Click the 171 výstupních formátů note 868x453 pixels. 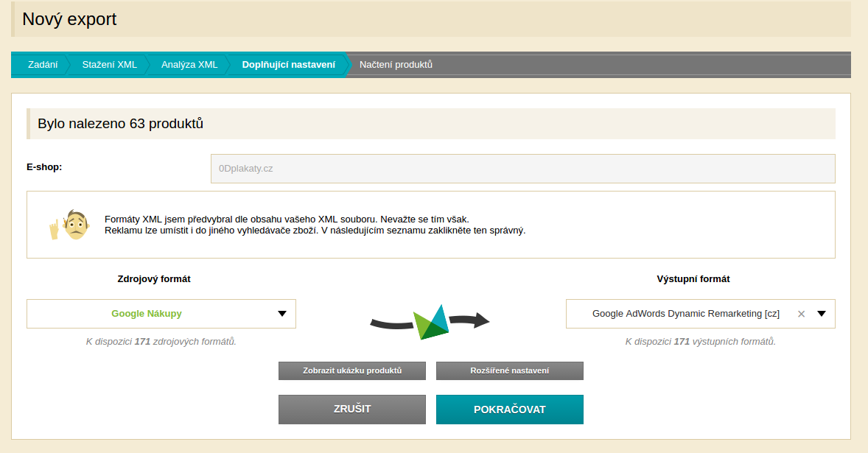tap(700, 342)
